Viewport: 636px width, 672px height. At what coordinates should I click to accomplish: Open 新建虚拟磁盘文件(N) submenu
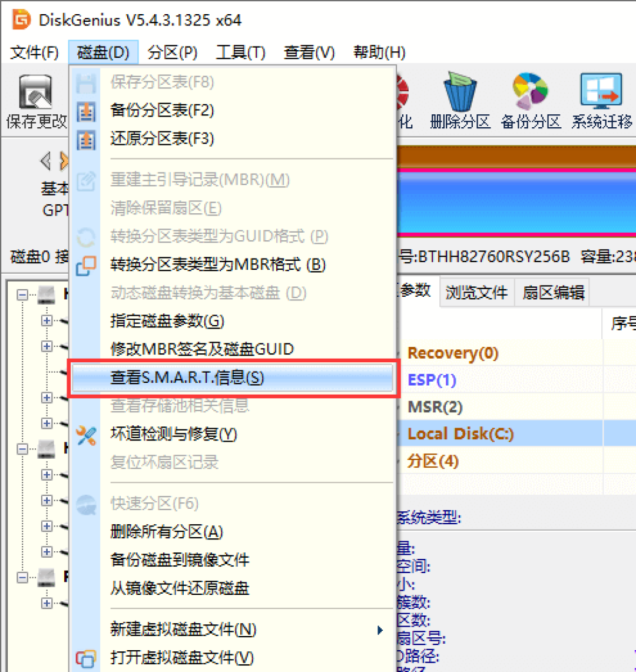click(x=233, y=630)
